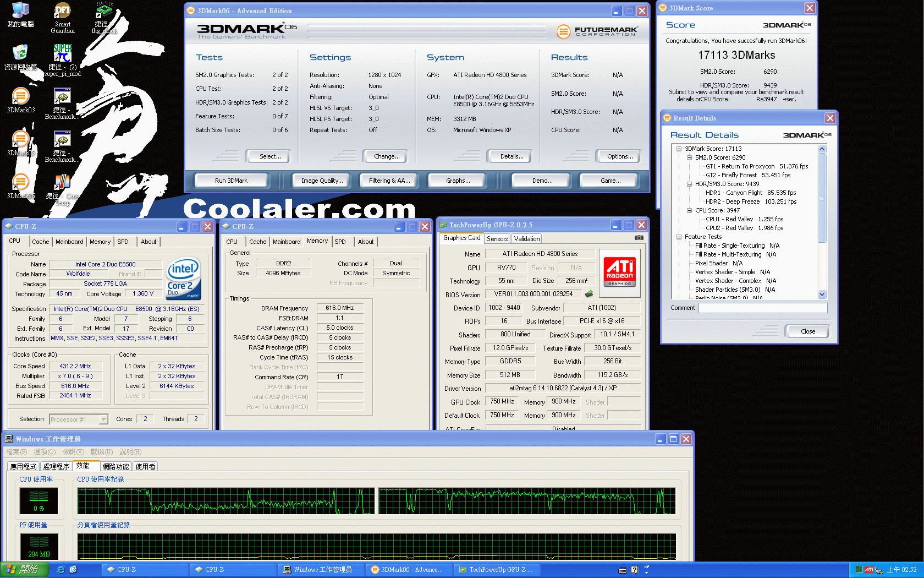Collapse the SM2.0 Score tree node

689,157
